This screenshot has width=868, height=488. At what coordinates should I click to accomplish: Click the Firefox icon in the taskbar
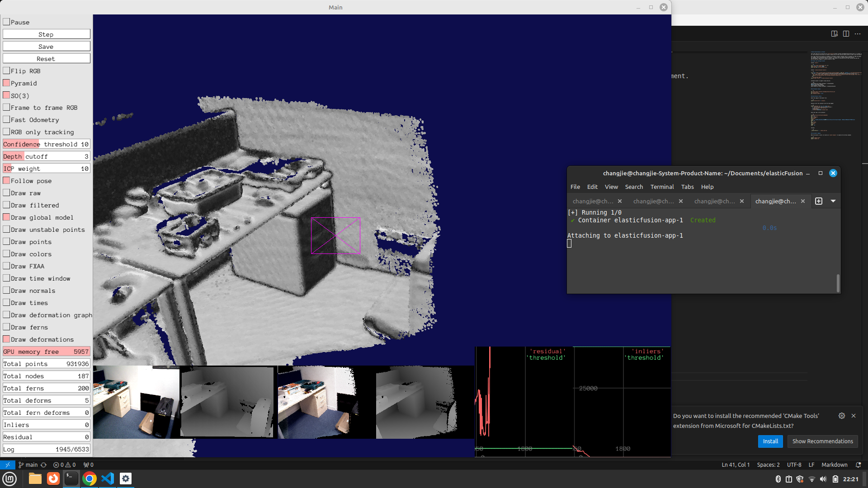click(53, 479)
